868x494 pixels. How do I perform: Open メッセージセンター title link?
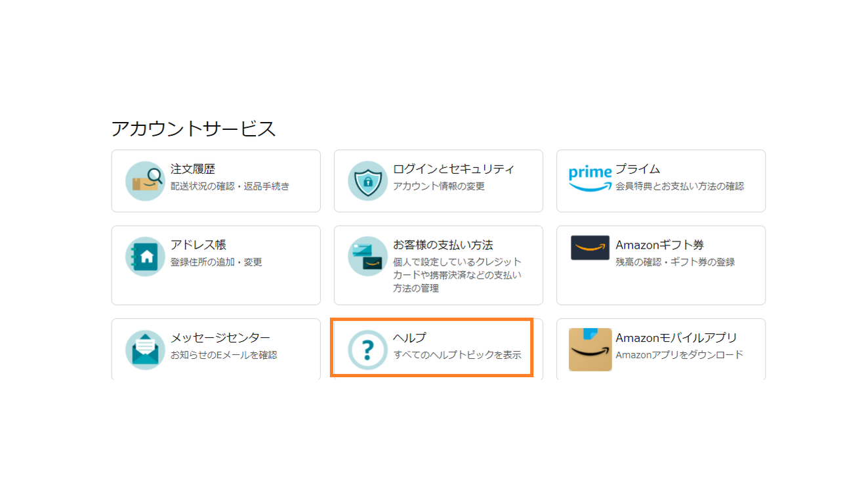[220, 339]
